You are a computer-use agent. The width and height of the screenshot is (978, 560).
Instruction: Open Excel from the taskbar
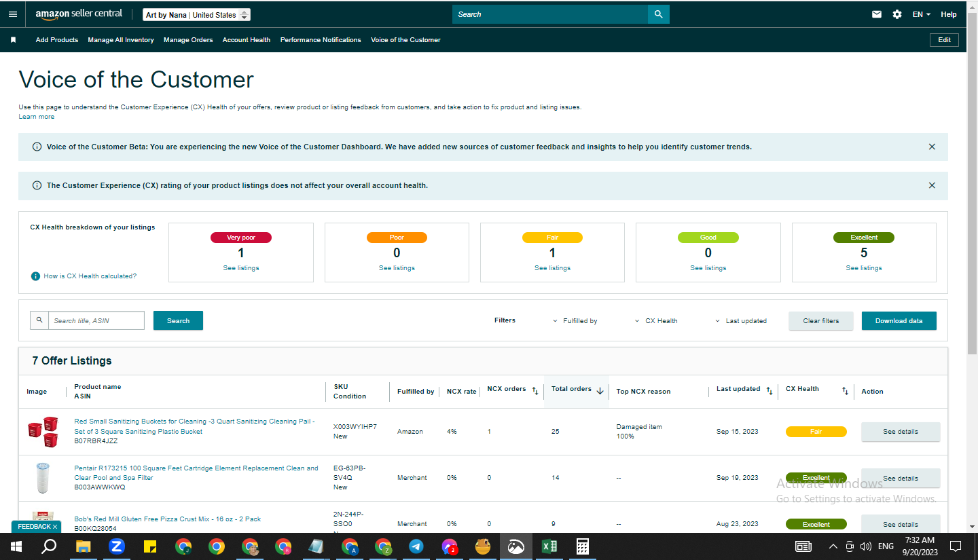point(549,546)
